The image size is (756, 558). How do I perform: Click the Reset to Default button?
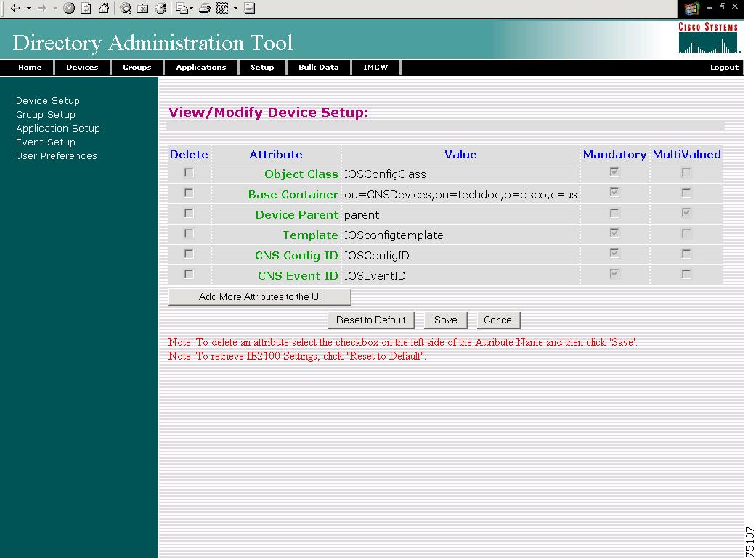(x=371, y=320)
